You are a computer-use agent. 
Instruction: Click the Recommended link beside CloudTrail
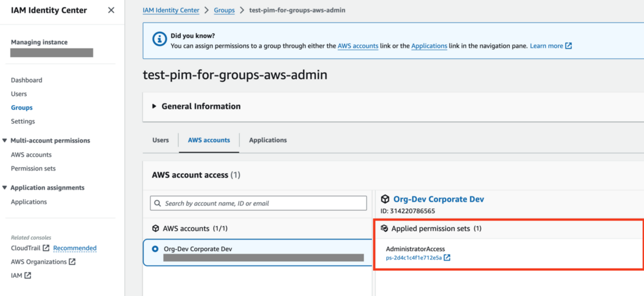[75, 248]
